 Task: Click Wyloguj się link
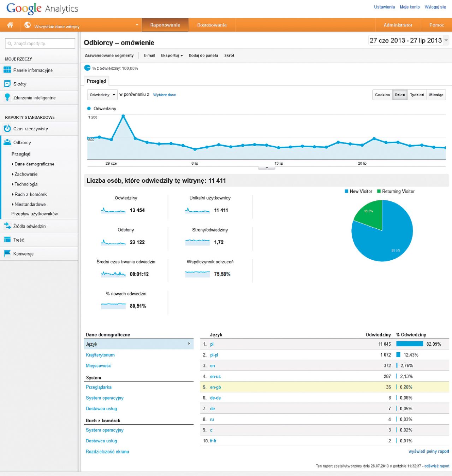pos(435,7)
